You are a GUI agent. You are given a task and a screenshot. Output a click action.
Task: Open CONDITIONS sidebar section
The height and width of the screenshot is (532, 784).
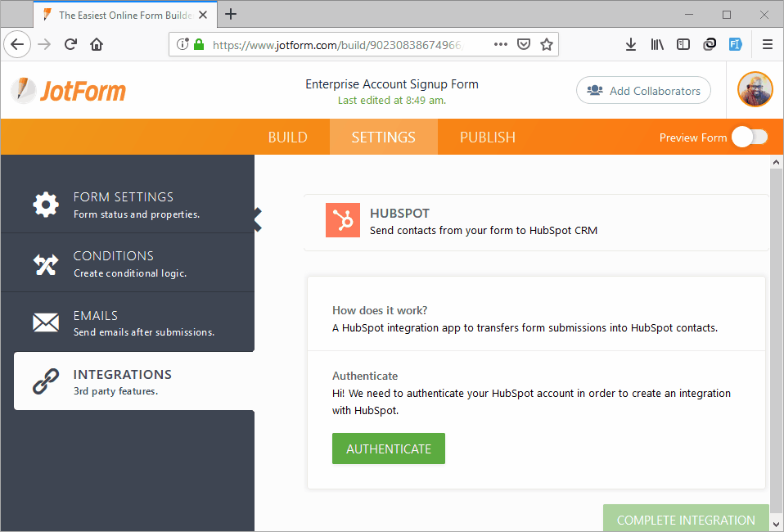[x=128, y=263]
